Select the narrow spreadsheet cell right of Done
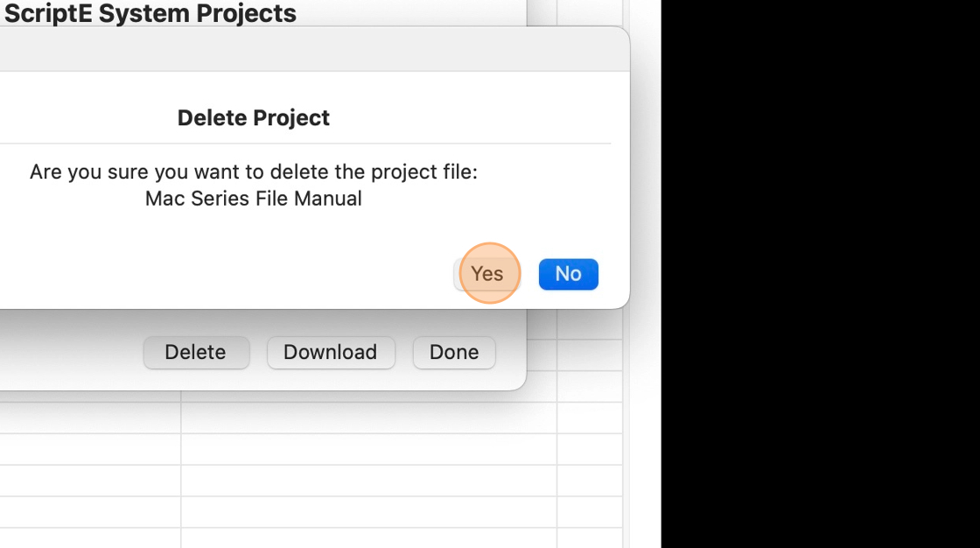The image size is (980, 548). click(589, 355)
